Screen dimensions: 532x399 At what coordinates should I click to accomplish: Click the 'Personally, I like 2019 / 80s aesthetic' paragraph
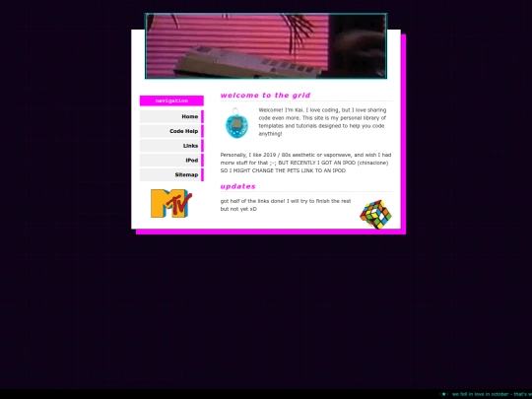pos(305,163)
